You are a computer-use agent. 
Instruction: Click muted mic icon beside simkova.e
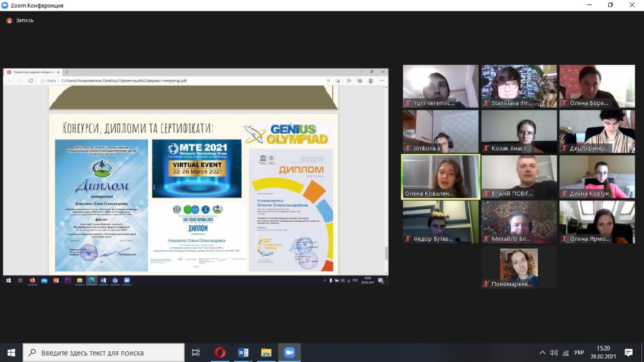coord(408,148)
